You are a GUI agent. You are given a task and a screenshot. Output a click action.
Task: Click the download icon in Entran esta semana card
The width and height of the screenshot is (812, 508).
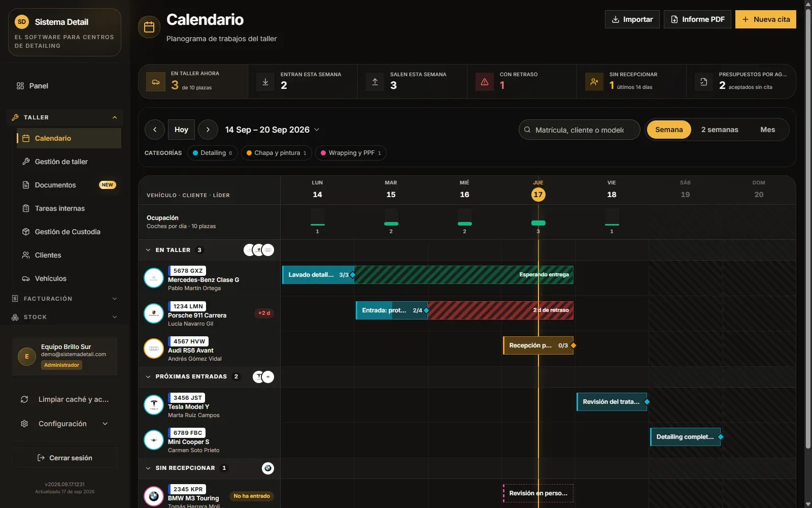pyautogui.click(x=265, y=82)
